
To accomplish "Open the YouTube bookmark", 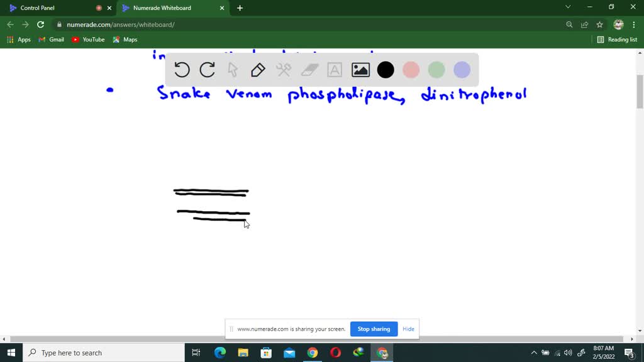I will pos(88,40).
